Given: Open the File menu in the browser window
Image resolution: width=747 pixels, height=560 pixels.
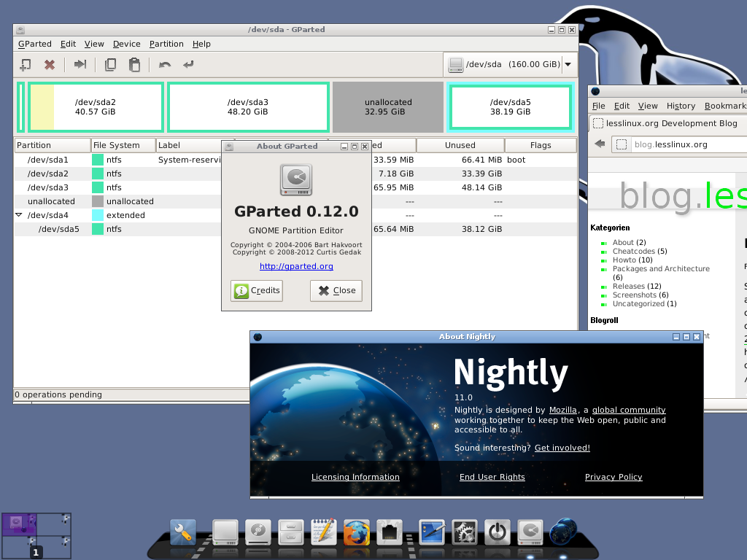Looking at the screenshot, I should pos(599,106).
